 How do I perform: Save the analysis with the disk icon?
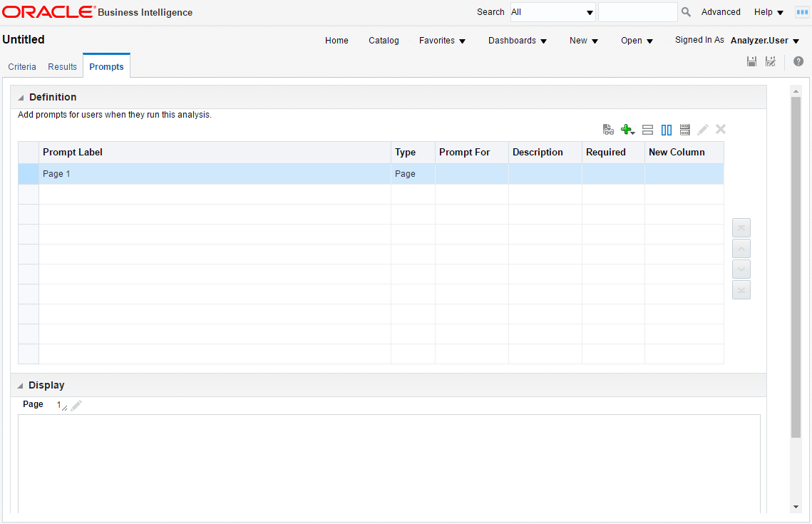pos(751,61)
